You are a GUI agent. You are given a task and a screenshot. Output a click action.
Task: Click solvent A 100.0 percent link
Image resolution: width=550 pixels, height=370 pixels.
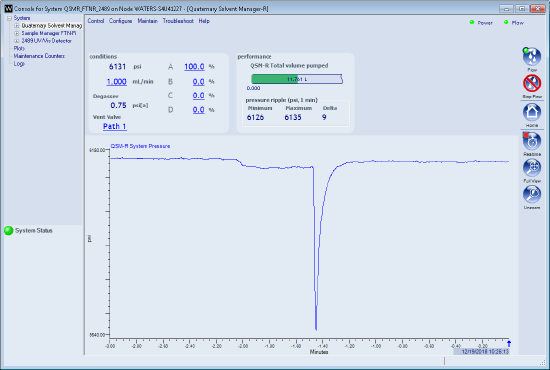[x=194, y=67]
